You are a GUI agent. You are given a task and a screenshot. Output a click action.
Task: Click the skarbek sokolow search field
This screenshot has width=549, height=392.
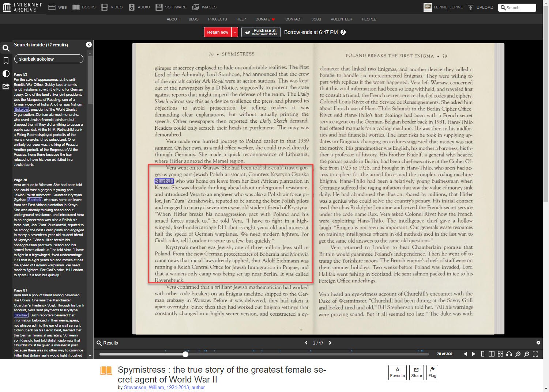[x=49, y=59]
